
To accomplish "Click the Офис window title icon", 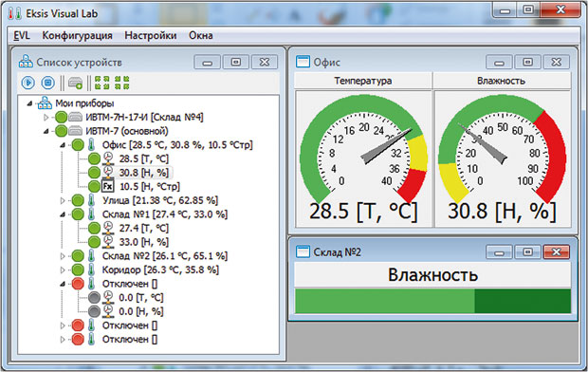I will pos(303,62).
